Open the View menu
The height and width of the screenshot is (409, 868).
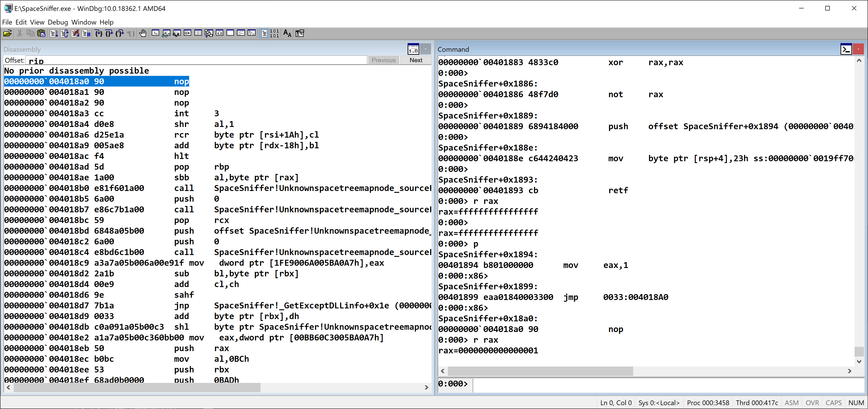coord(37,22)
